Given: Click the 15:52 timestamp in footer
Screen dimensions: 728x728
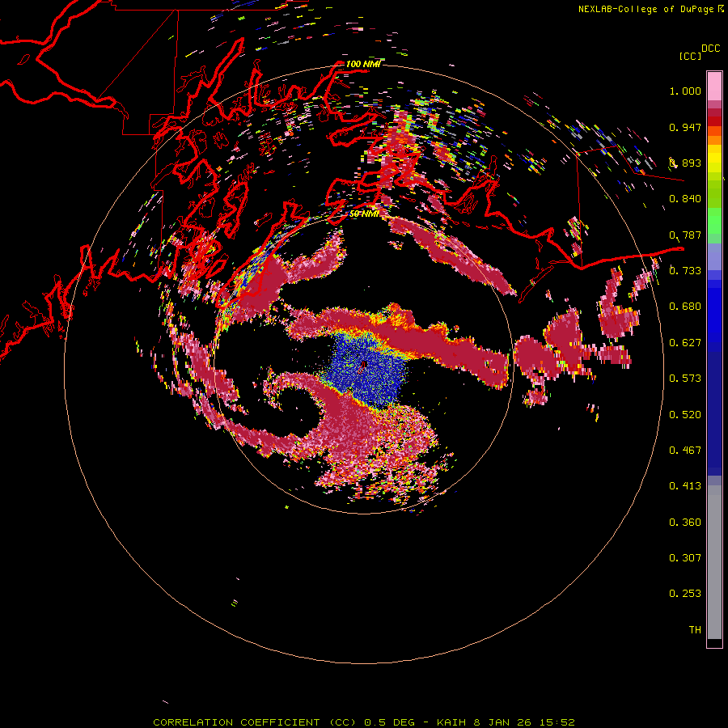Looking at the screenshot, I should click(x=558, y=722).
